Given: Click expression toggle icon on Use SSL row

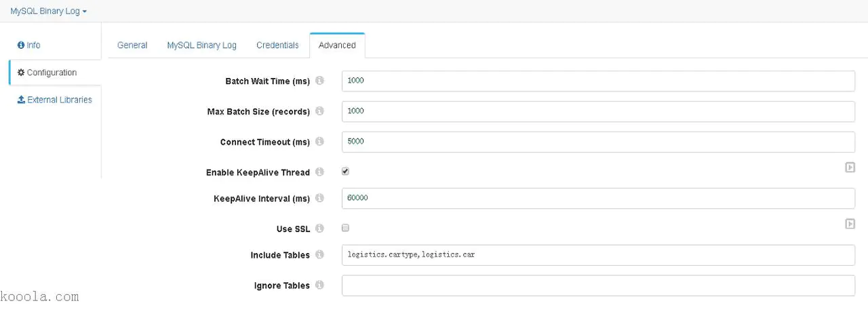Looking at the screenshot, I should (850, 224).
